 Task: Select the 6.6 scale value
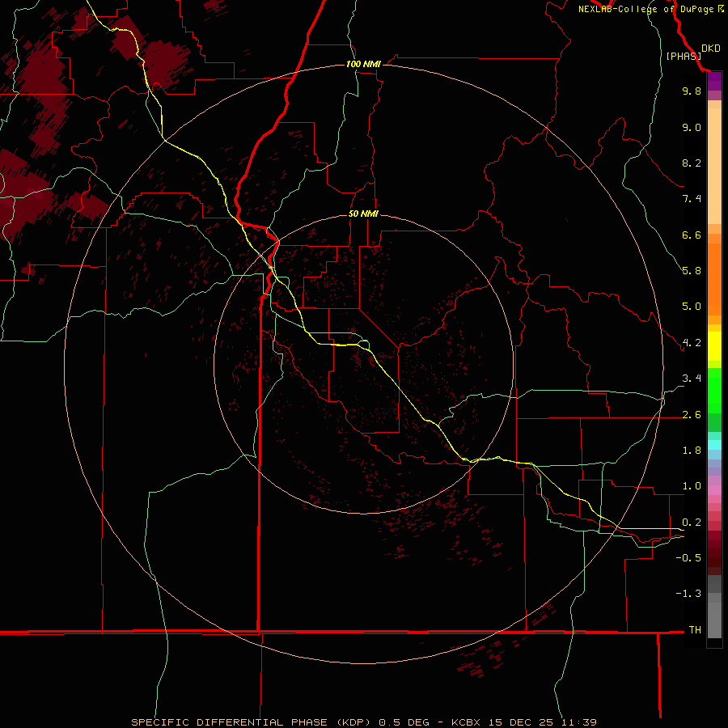click(x=692, y=235)
